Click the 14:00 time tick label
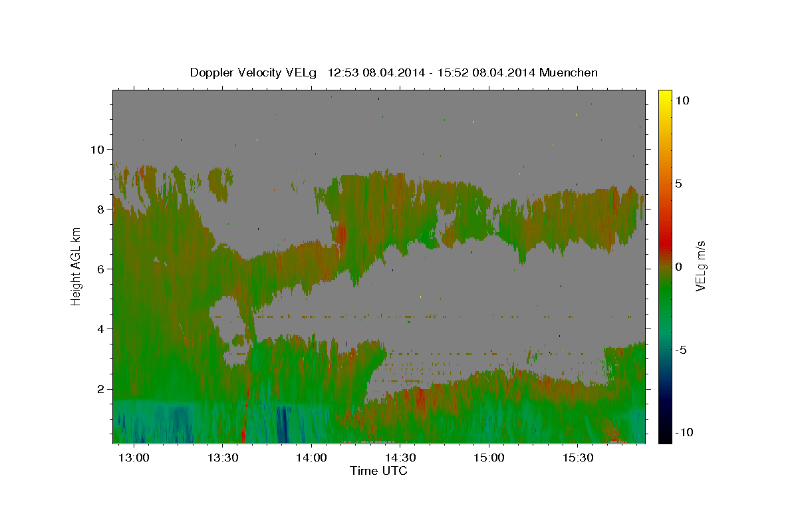The image size is (798, 532). click(311, 458)
